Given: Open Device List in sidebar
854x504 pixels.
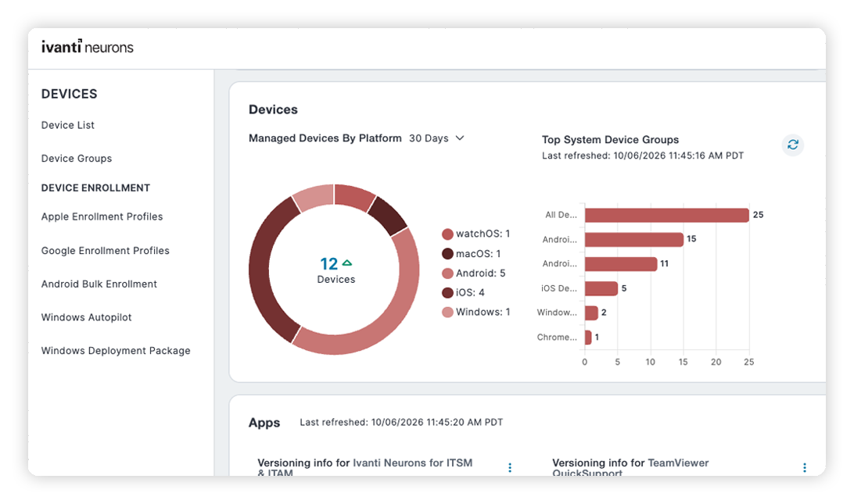Looking at the screenshot, I should pos(67,125).
